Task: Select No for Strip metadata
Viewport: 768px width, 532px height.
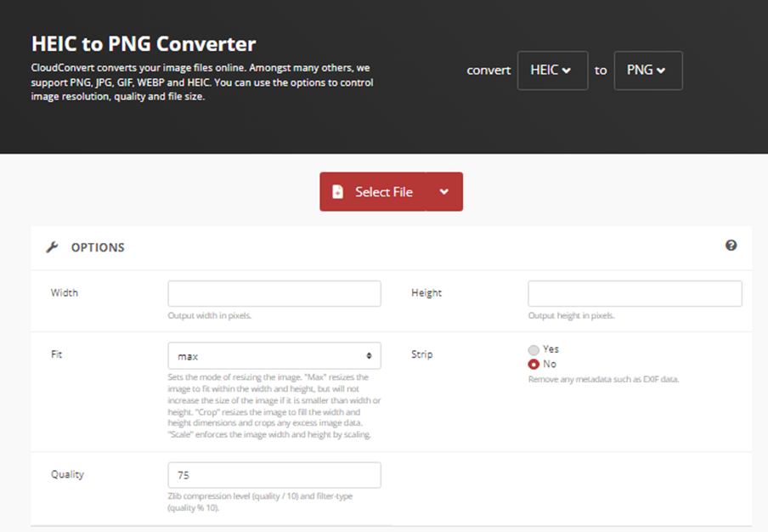Action: (x=534, y=365)
